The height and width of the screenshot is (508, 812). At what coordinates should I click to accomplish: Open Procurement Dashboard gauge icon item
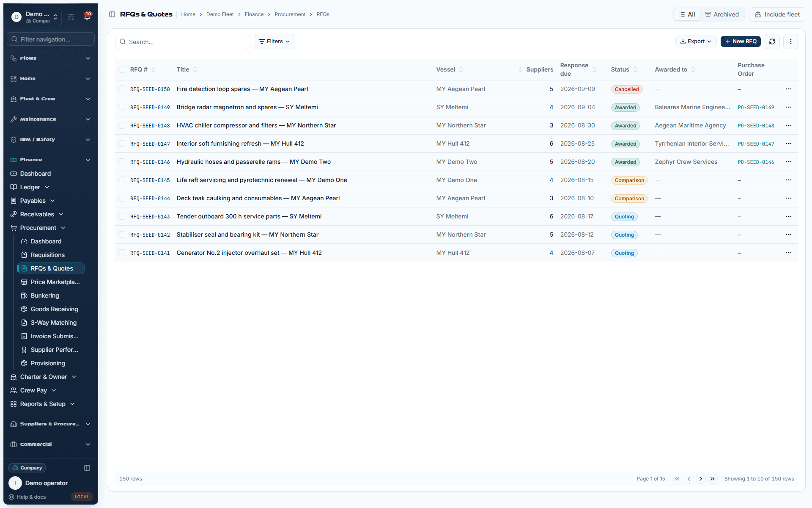pyautogui.click(x=51, y=241)
